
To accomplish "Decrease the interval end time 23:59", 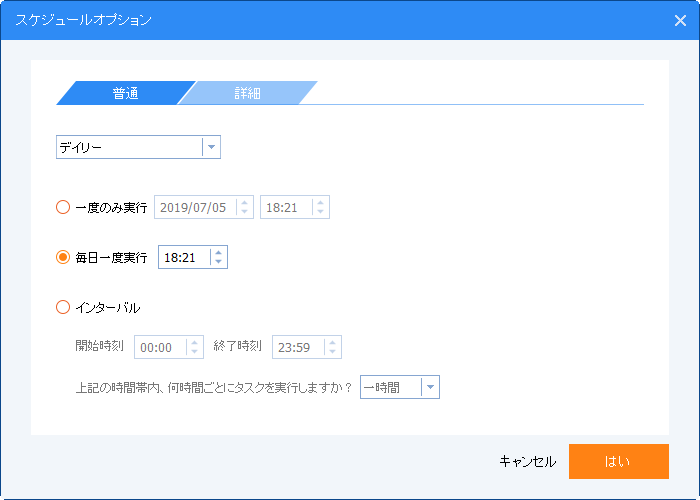I will pyautogui.click(x=332, y=352).
